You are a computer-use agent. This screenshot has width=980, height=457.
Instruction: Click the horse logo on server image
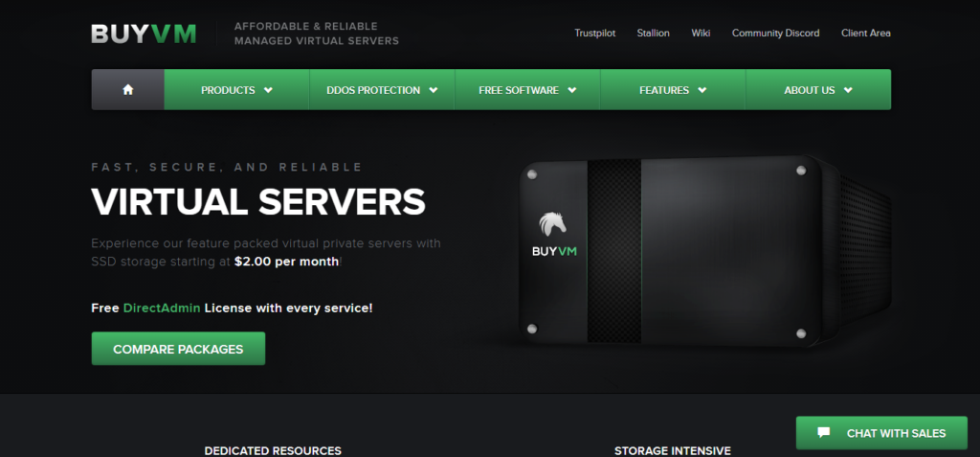(x=552, y=226)
